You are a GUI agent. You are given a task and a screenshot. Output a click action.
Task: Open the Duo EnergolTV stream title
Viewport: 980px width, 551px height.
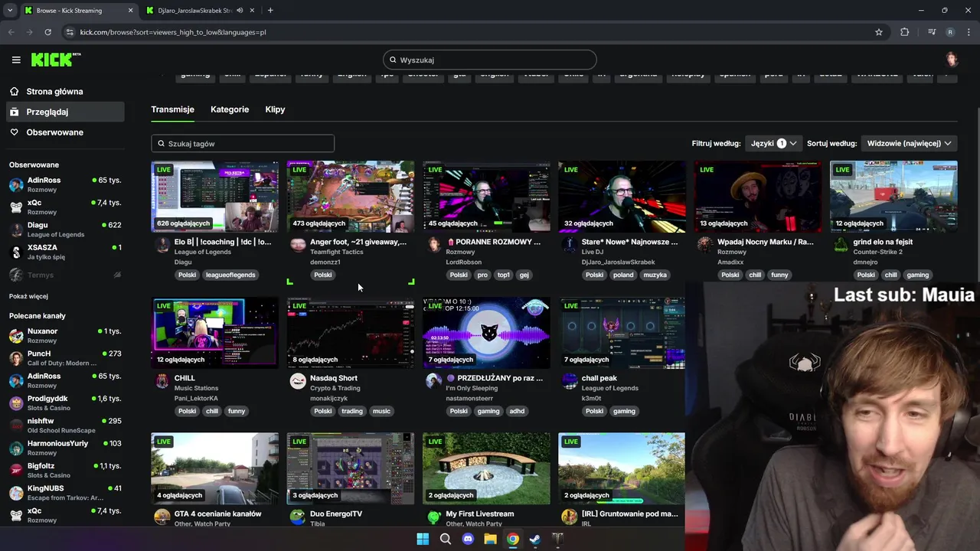coord(336,514)
